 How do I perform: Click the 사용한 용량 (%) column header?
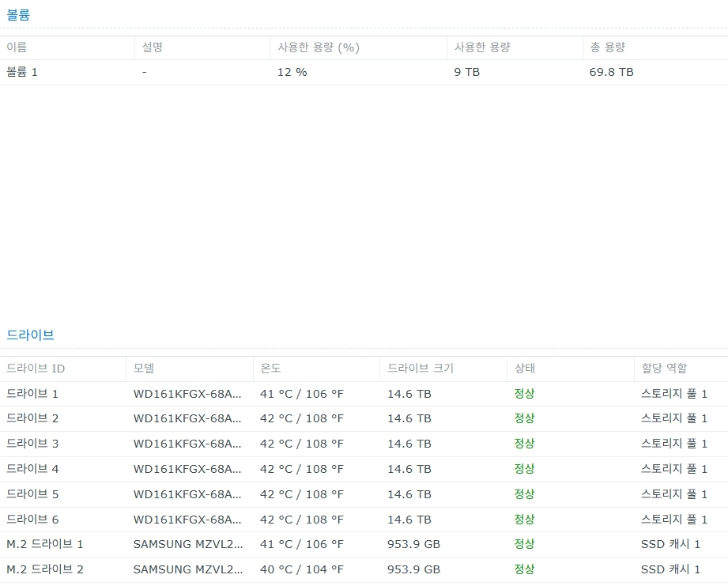tap(319, 47)
